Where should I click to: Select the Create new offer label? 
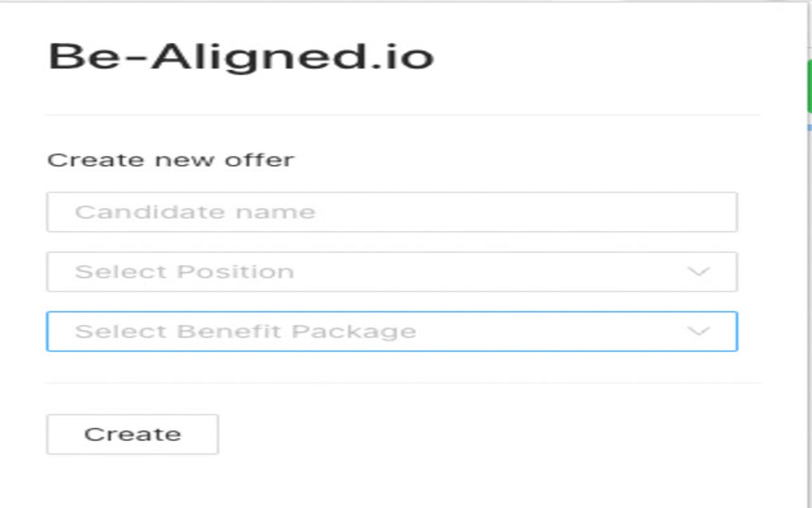171,159
